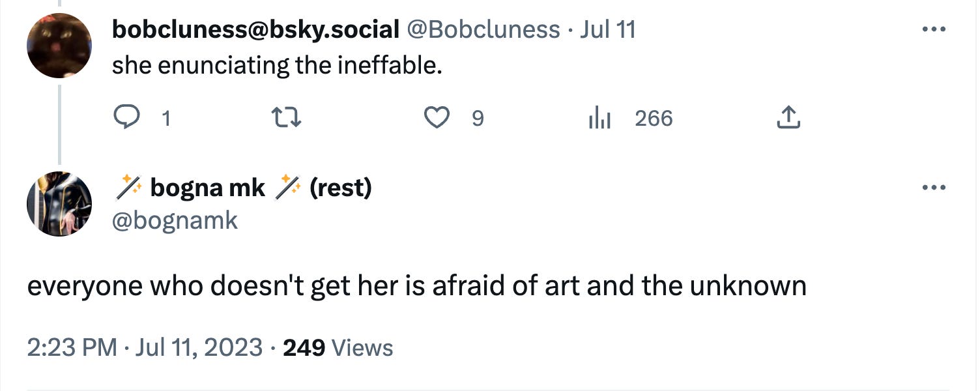Screen dimensions: 980x391
Task: Open Bobcluness profile picture
Action: pos(59,46)
